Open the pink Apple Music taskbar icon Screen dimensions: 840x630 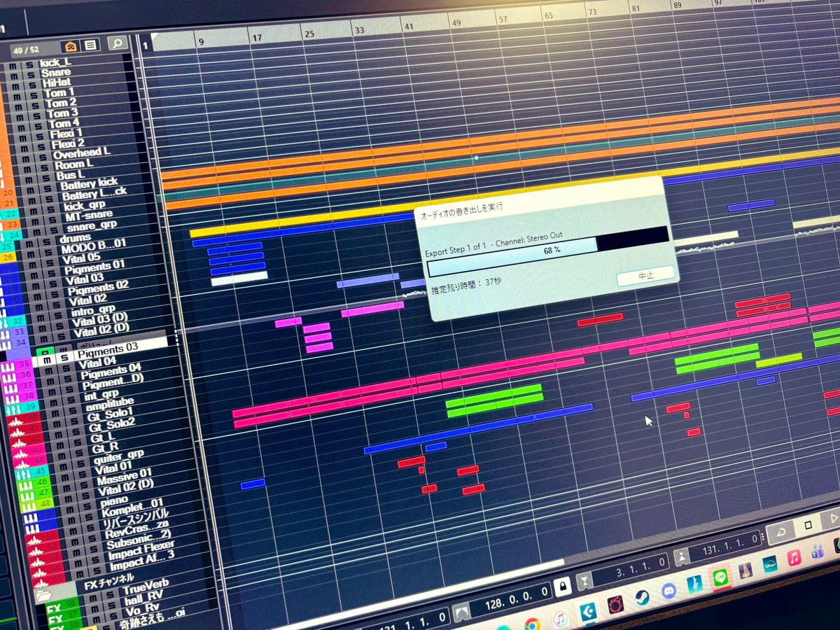794,558
